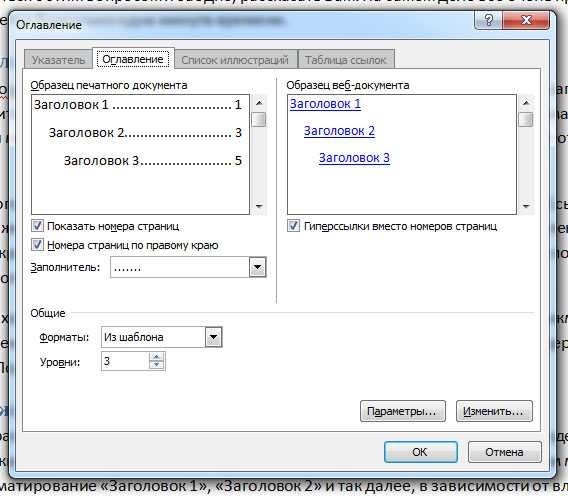
Task: Close the Оглавление dialog with X
Action: [526, 20]
